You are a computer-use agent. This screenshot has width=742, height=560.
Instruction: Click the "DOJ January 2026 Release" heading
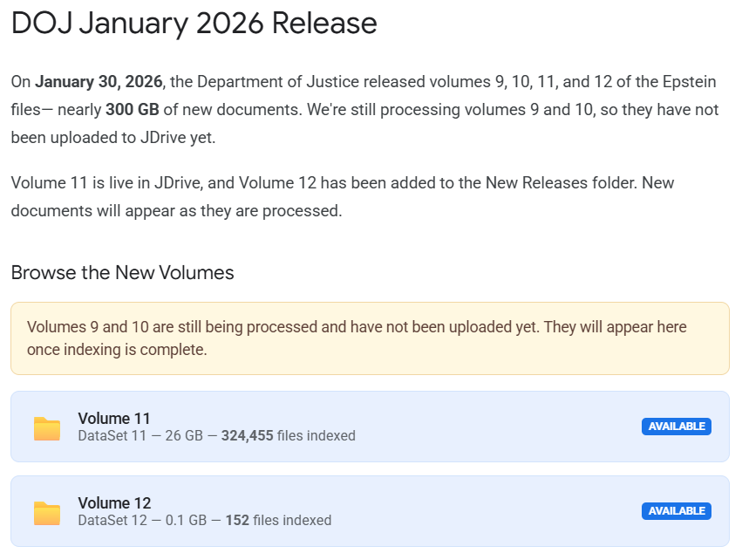[x=194, y=24]
